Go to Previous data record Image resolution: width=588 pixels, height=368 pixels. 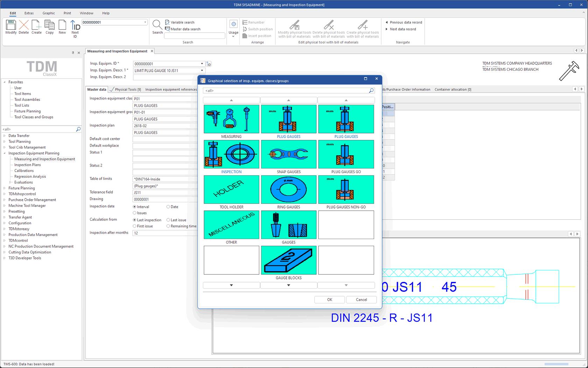pyautogui.click(x=404, y=22)
